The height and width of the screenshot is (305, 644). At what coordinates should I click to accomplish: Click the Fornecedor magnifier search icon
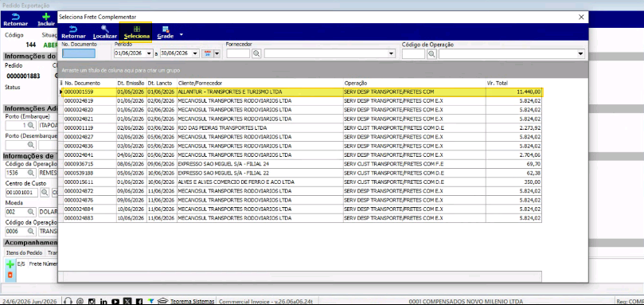(256, 53)
